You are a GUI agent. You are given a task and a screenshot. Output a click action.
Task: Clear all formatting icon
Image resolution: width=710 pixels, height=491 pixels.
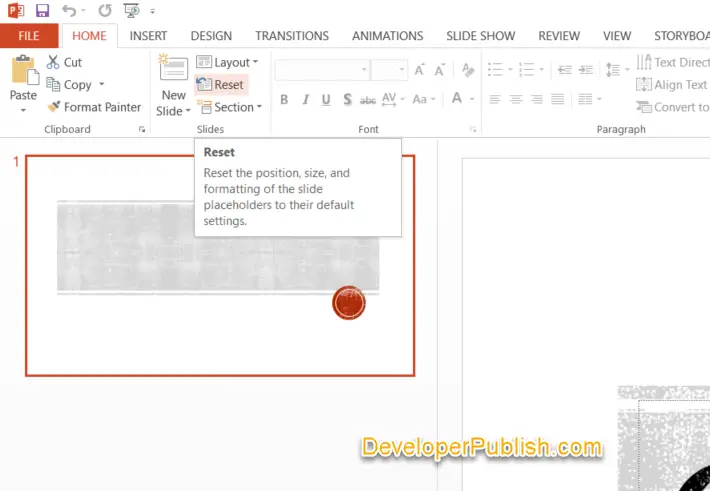point(468,70)
